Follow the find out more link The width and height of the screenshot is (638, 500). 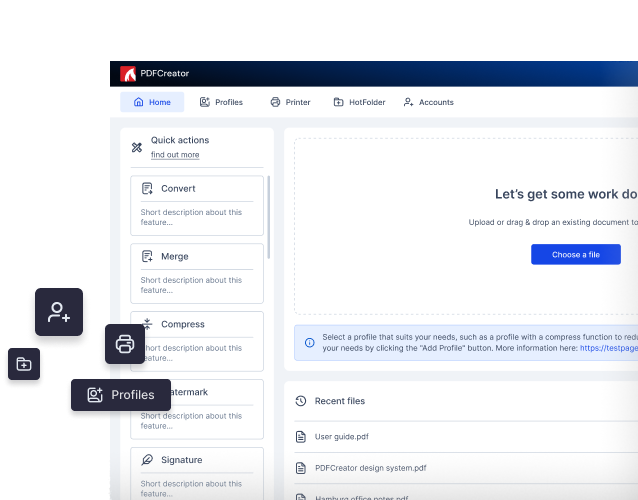click(x=175, y=155)
